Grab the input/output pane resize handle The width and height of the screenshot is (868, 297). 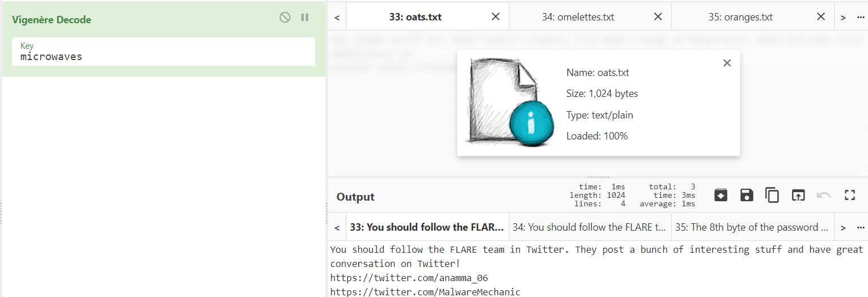point(598,177)
